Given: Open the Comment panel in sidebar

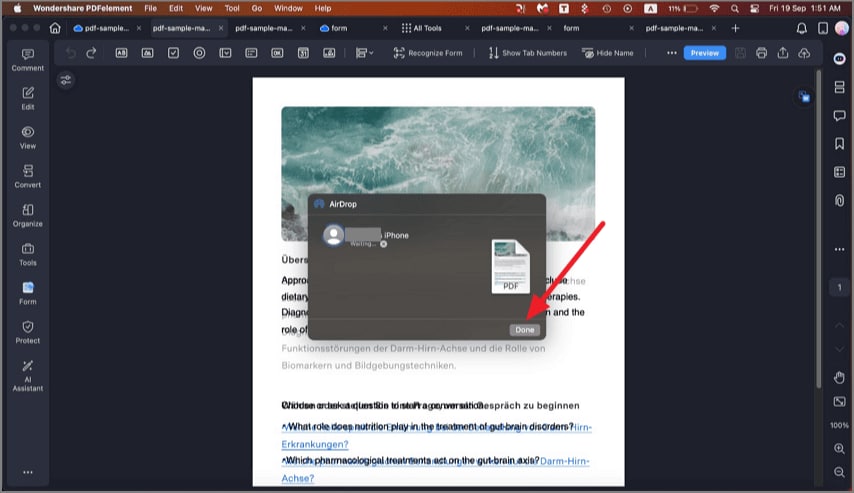Looking at the screenshot, I should pos(28,60).
